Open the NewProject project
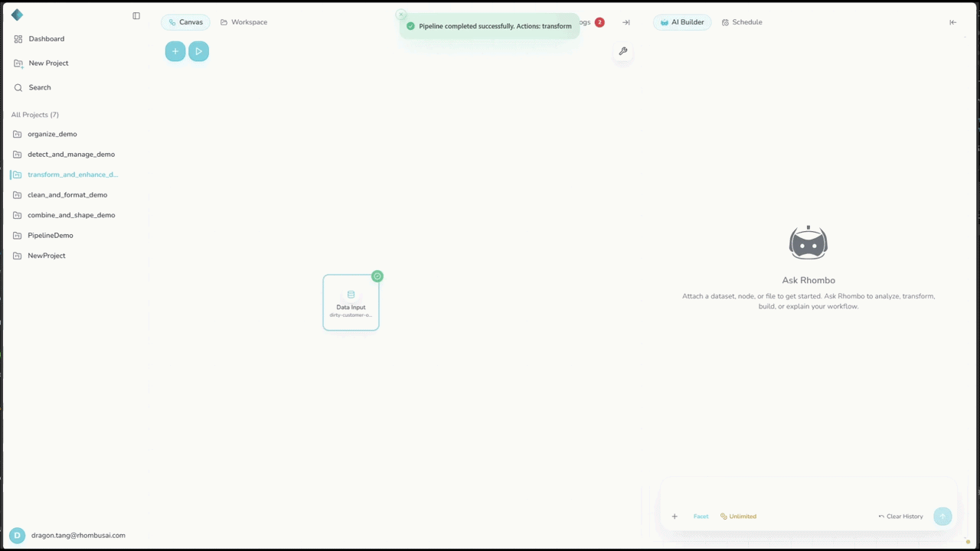Screen dimensions: 980x551 coord(47,256)
